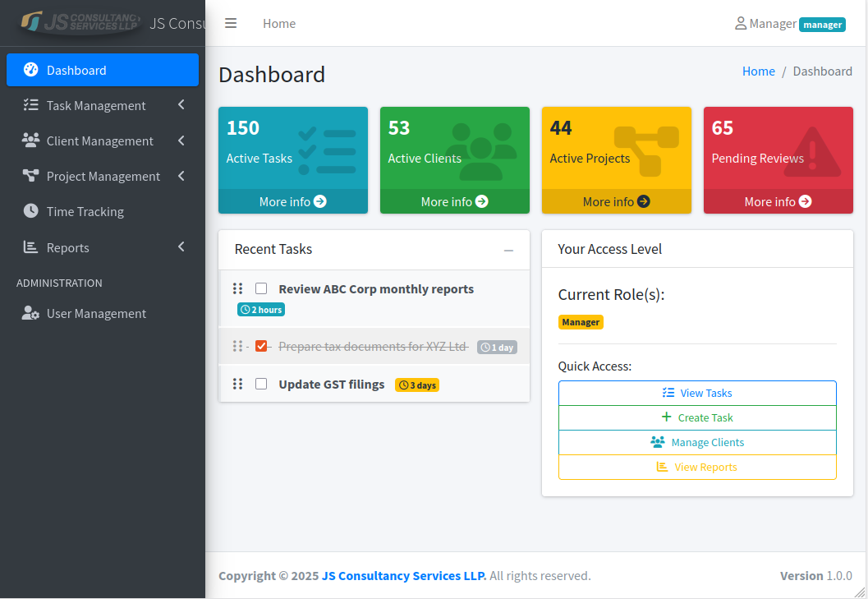Collapse the Recent Tasks panel
Screen dimensions: 868x599
coord(508,249)
